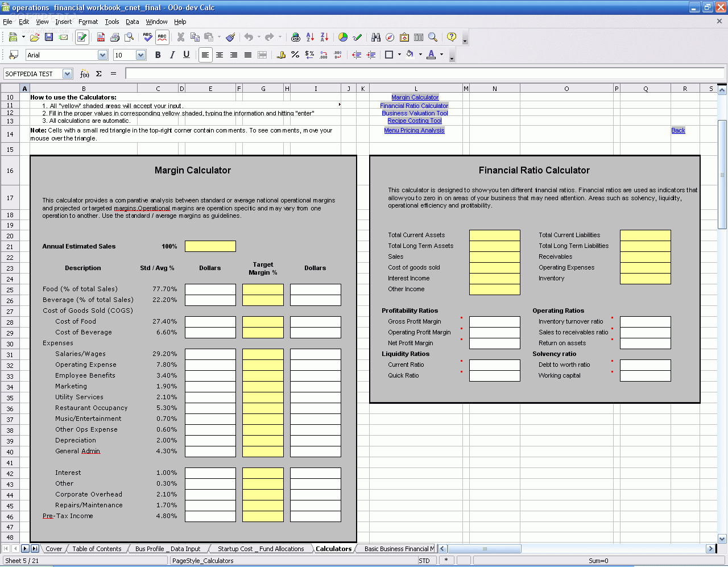The image size is (728, 567).
Task: Follow Margin Calculator link
Action: coord(415,97)
